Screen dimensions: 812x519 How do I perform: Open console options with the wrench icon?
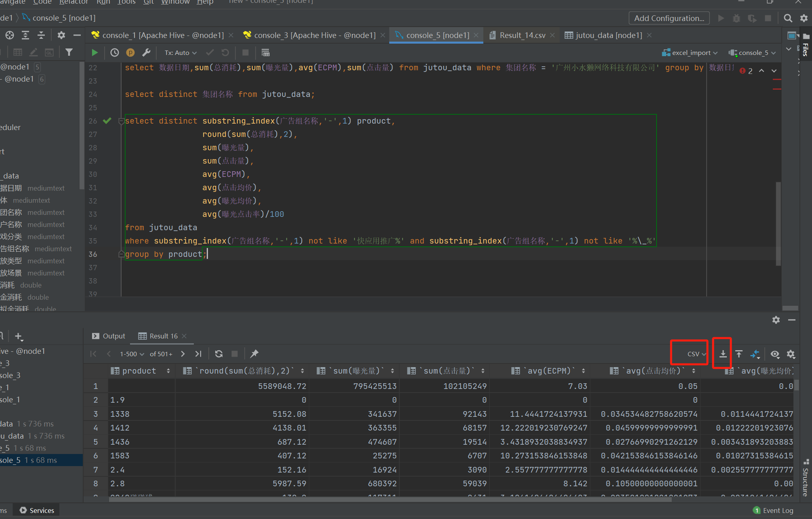click(x=146, y=53)
